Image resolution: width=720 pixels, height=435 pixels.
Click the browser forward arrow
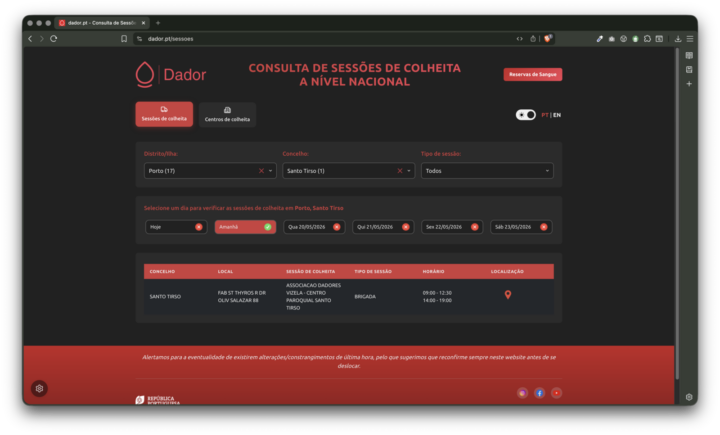coord(42,39)
